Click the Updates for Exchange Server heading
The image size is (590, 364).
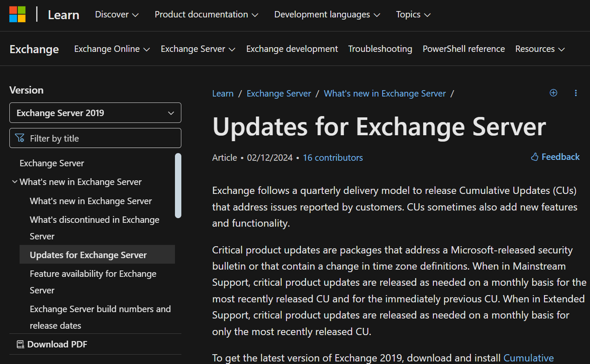click(379, 126)
